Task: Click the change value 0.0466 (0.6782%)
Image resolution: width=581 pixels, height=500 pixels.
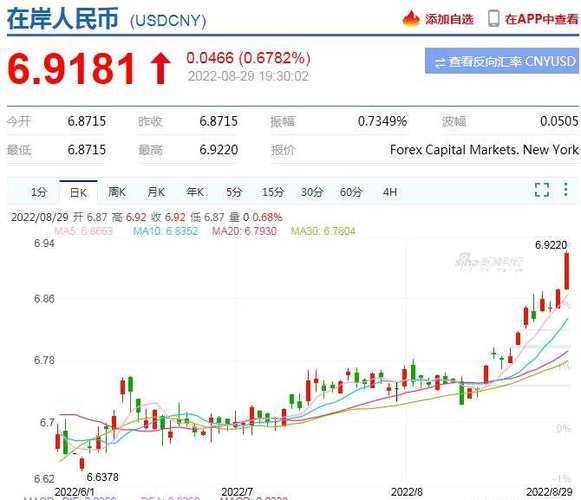Action: coord(248,58)
